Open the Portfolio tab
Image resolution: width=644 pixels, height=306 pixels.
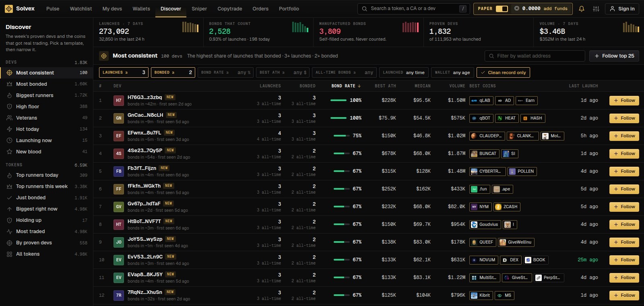289,8
